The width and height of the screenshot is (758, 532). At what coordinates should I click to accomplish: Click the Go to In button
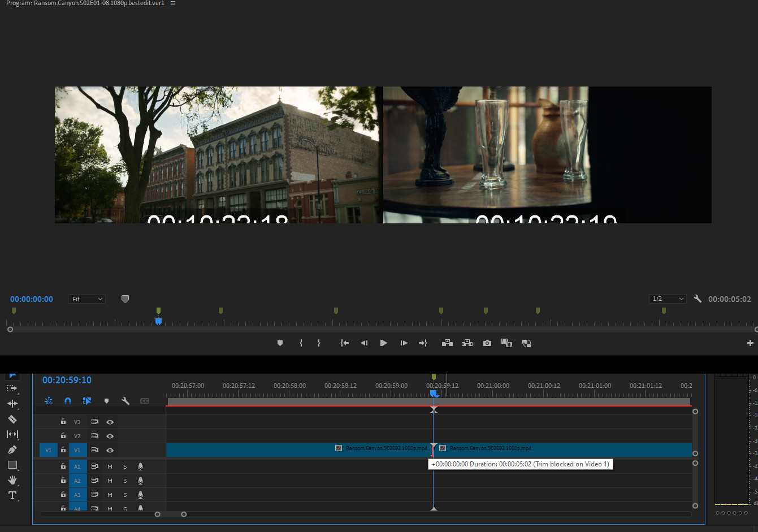[x=344, y=343]
